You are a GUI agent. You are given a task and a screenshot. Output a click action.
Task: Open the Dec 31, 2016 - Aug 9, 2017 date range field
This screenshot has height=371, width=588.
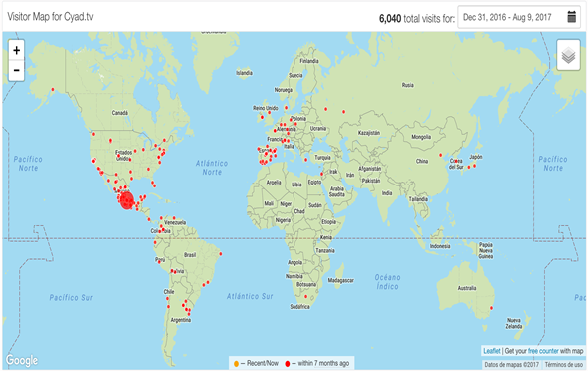point(519,17)
